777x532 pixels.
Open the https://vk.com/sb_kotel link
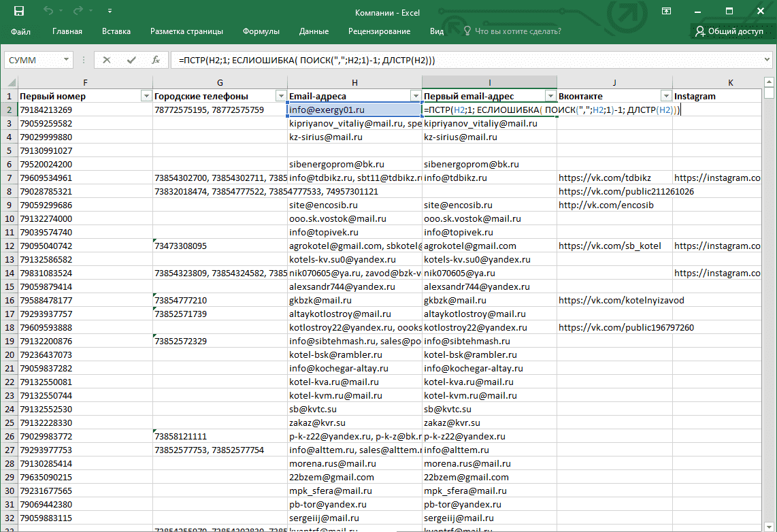[x=610, y=246]
